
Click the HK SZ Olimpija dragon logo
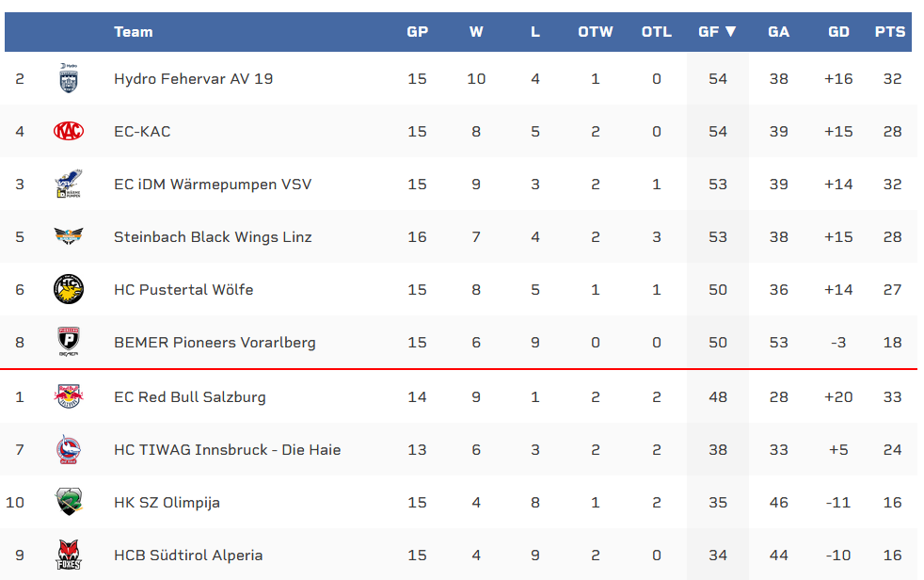[69, 502]
